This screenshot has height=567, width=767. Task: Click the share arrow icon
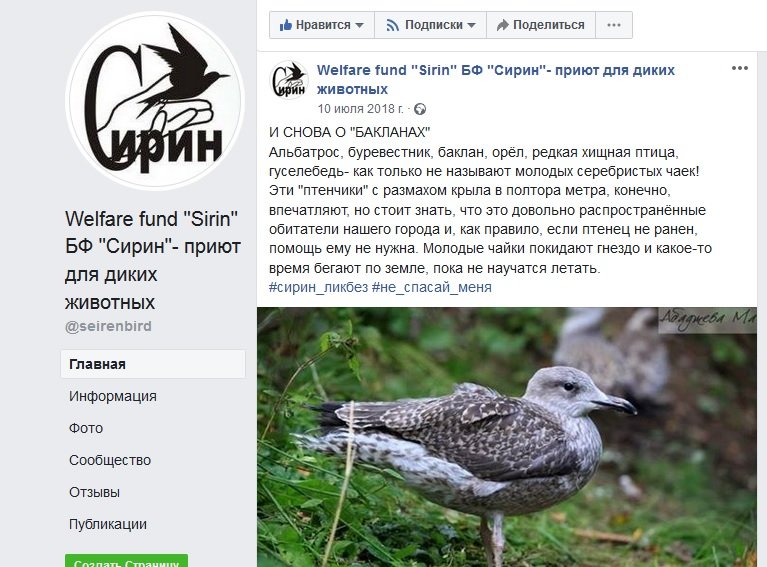[502, 25]
